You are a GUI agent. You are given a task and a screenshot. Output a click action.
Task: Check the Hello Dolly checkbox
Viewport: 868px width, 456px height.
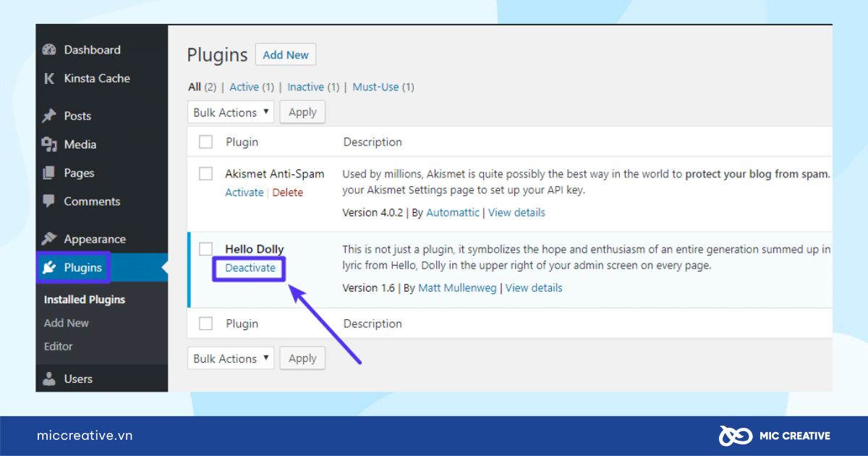pyautogui.click(x=205, y=249)
